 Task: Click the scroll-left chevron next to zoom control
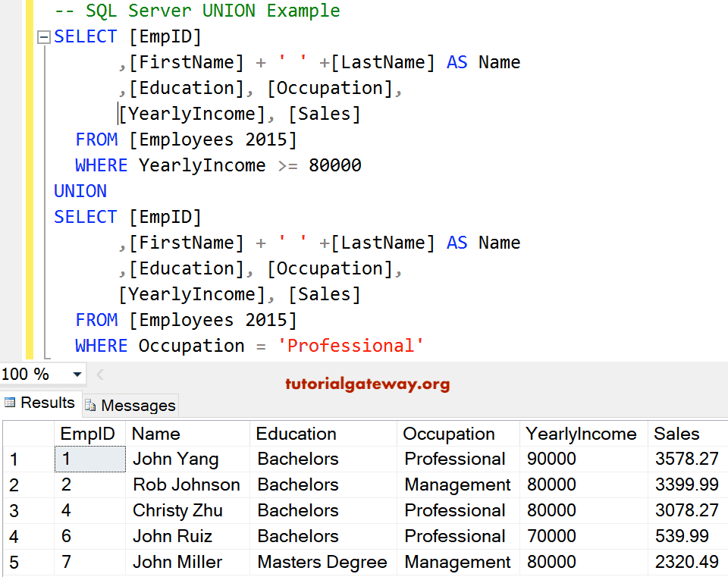pyautogui.click(x=99, y=373)
